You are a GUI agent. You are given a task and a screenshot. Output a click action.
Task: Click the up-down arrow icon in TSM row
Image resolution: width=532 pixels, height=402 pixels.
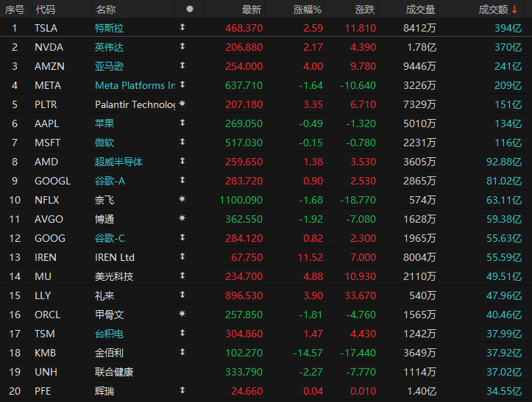point(182,333)
